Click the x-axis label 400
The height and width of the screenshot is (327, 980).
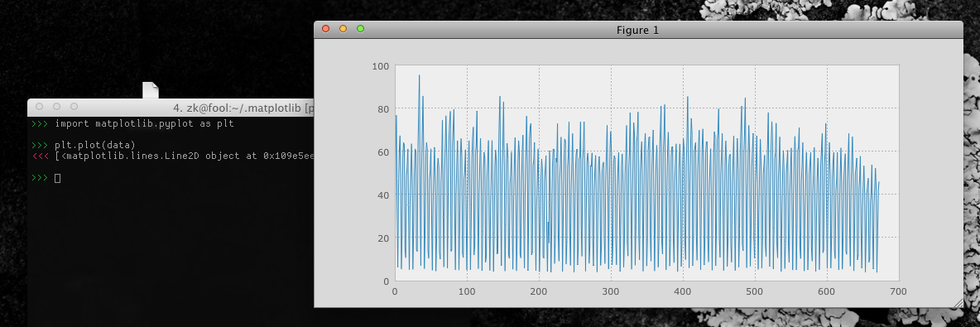pyautogui.click(x=683, y=291)
